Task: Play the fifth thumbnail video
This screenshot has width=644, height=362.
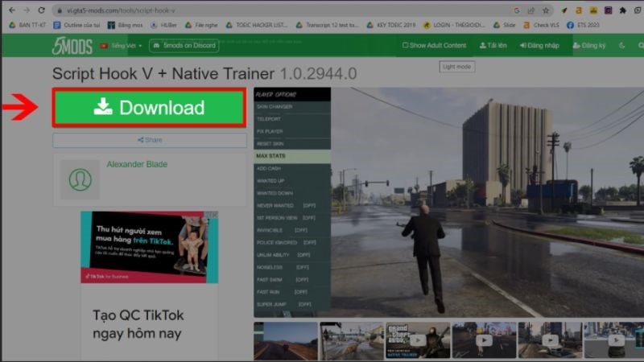Action: [x=550, y=340]
